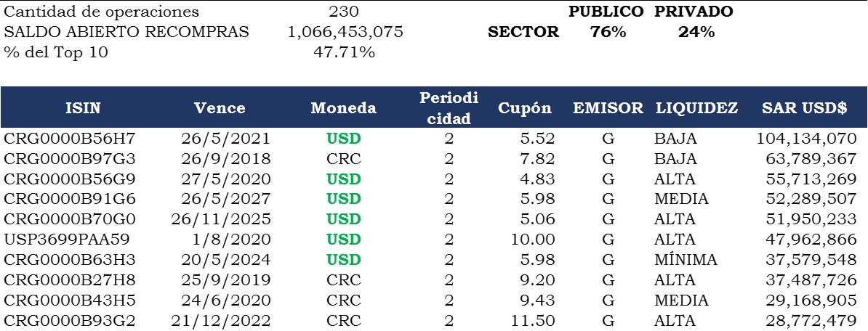
Task: Select the Cupón column header
Action: (524, 108)
